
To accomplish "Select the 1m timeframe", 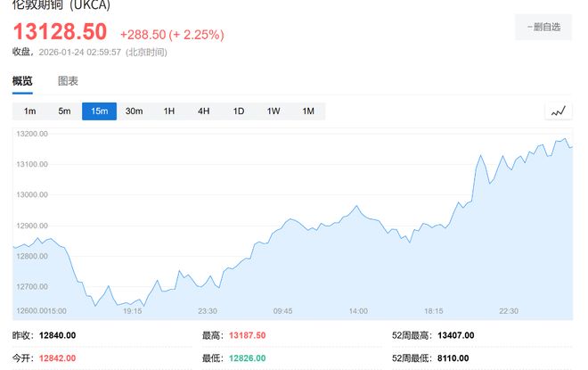I will click(29, 111).
